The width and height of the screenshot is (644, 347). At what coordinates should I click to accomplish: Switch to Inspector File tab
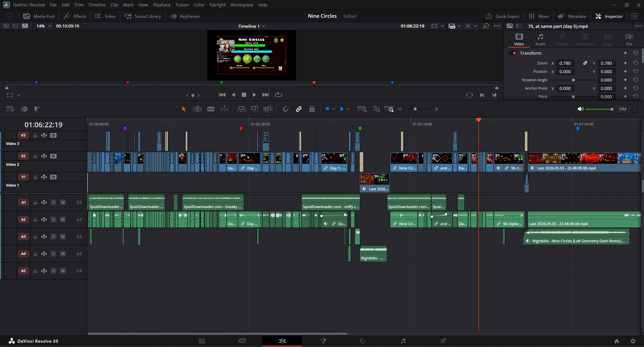click(629, 40)
